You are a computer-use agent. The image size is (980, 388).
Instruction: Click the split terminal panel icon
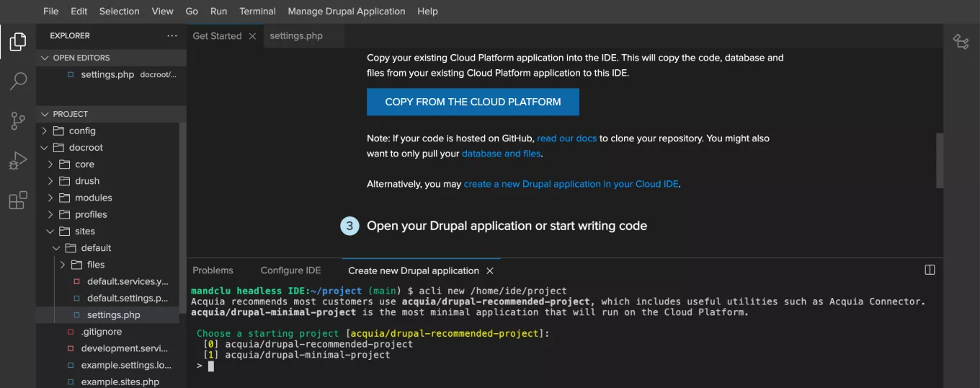[x=930, y=270]
